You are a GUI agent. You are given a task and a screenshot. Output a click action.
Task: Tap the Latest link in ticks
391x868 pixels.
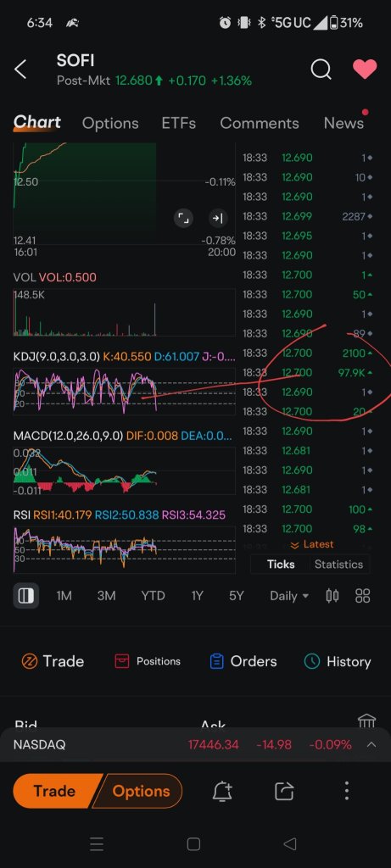tap(312, 545)
